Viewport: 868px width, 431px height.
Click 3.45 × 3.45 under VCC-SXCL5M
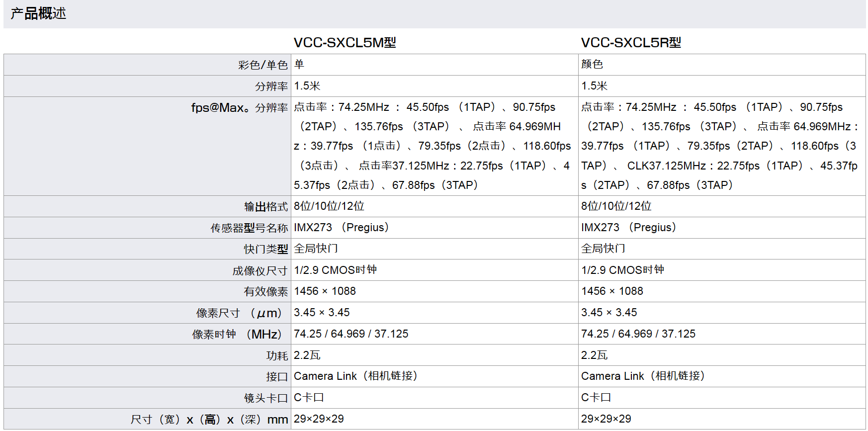point(322,313)
